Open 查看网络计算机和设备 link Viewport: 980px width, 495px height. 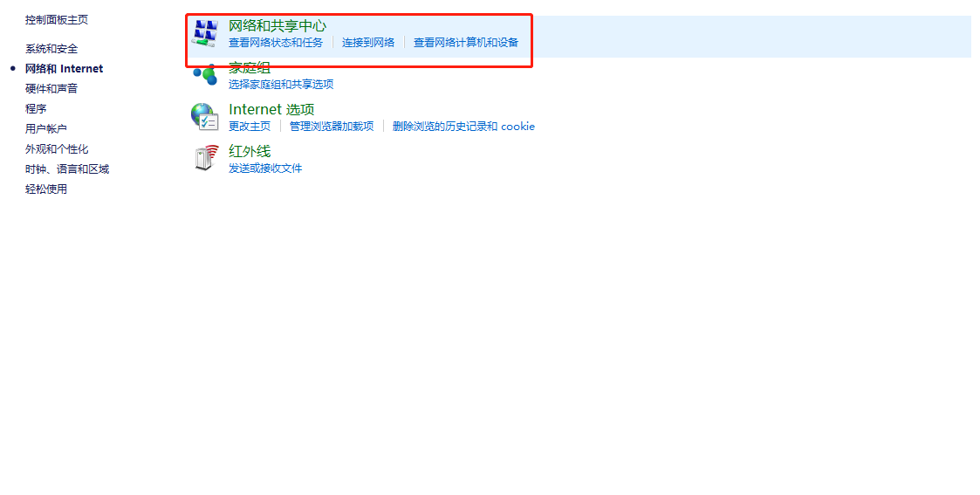[466, 43]
